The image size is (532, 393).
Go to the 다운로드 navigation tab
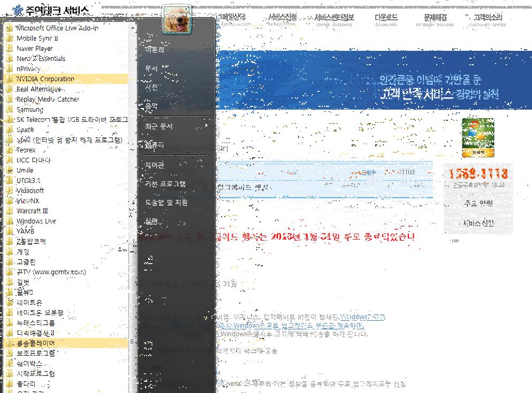click(x=386, y=19)
